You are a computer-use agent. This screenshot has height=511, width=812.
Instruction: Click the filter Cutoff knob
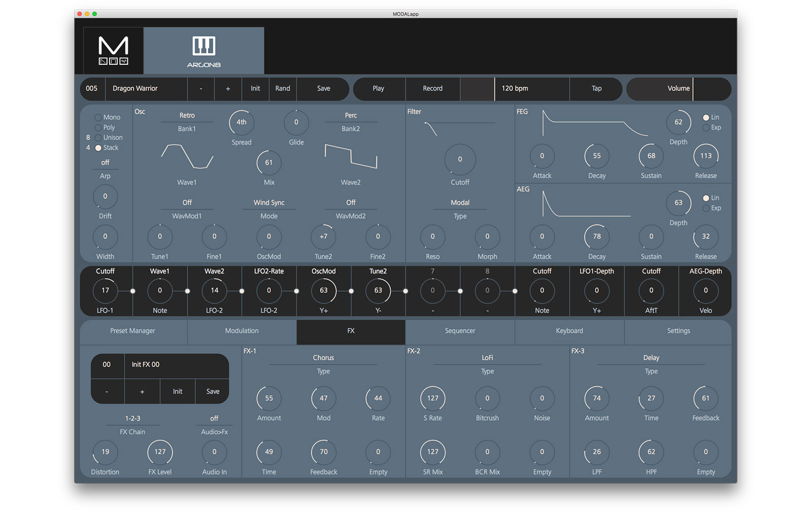[460, 159]
